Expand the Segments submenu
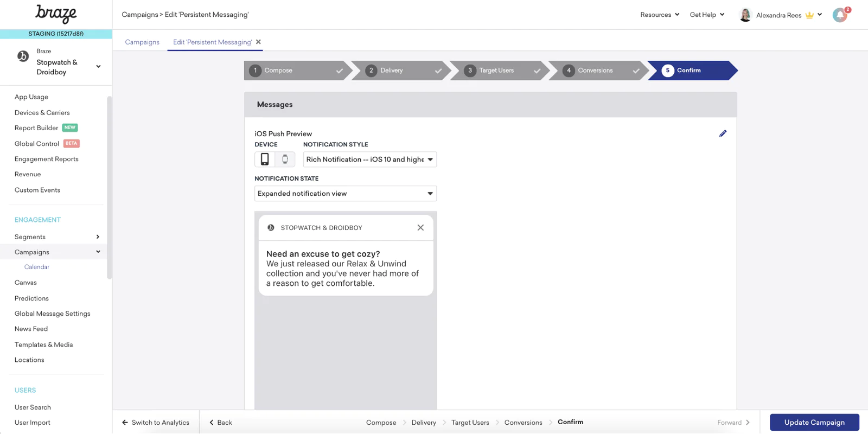This screenshot has width=868, height=434. tap(98, 237)
